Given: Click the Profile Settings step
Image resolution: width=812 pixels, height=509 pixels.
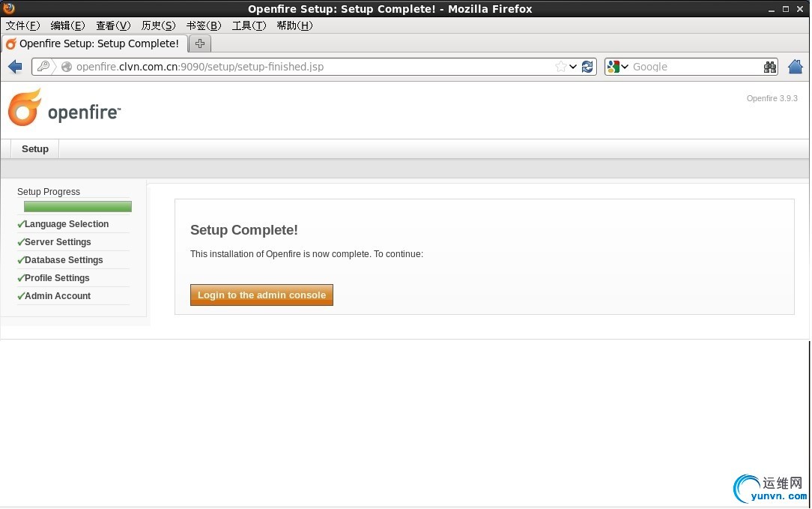Looking at the screenshot, I should [57, 278].
